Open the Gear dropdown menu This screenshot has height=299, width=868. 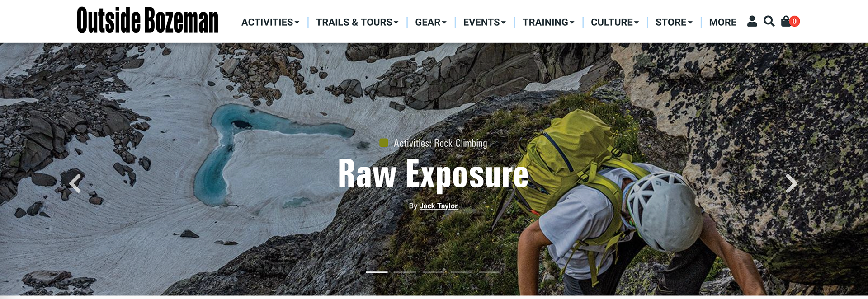[x=431, y=22]
